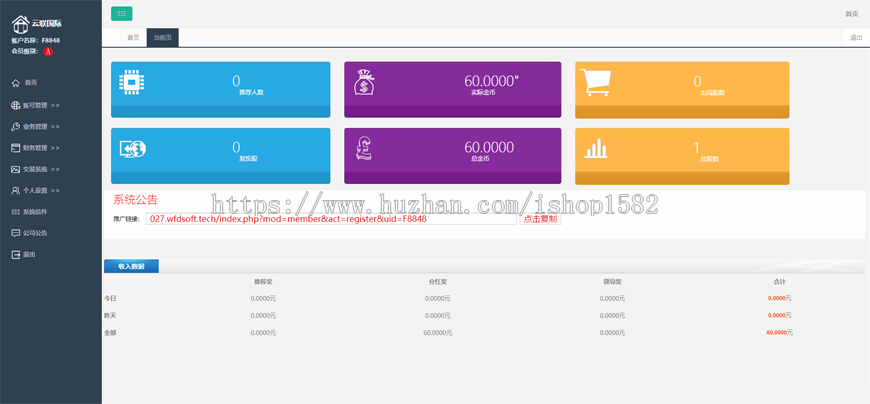Click the 推荐奖 column header

(x=263, y=282)
